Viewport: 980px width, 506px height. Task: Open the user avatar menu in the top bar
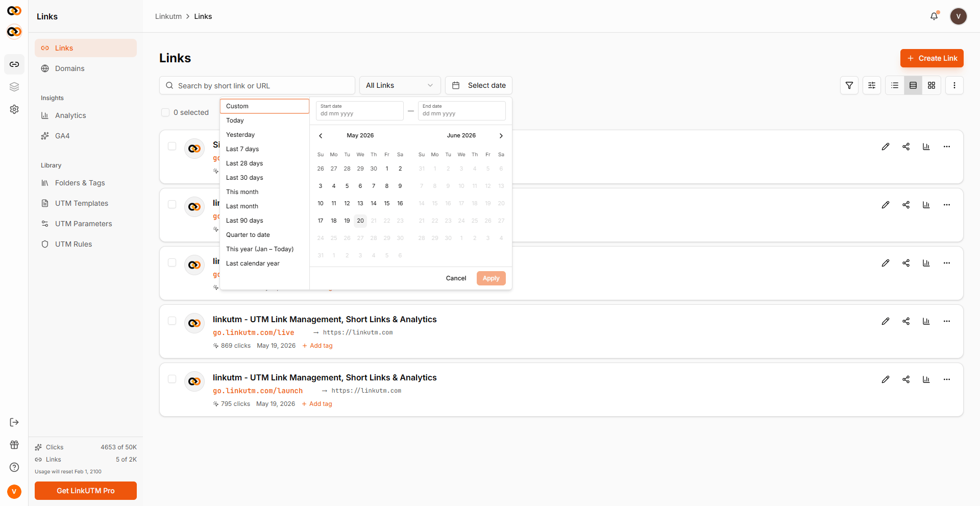coord(958,16)
